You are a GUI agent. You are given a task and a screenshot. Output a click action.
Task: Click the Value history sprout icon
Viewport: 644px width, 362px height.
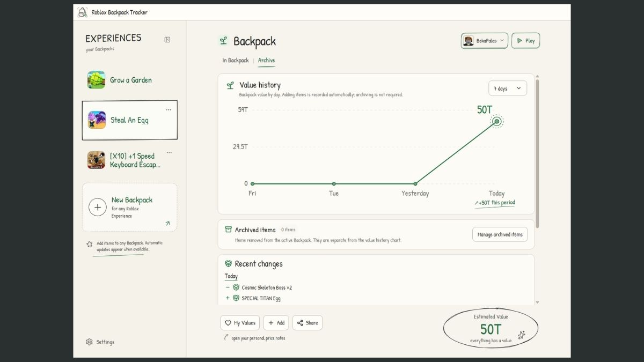pos(230,85)
